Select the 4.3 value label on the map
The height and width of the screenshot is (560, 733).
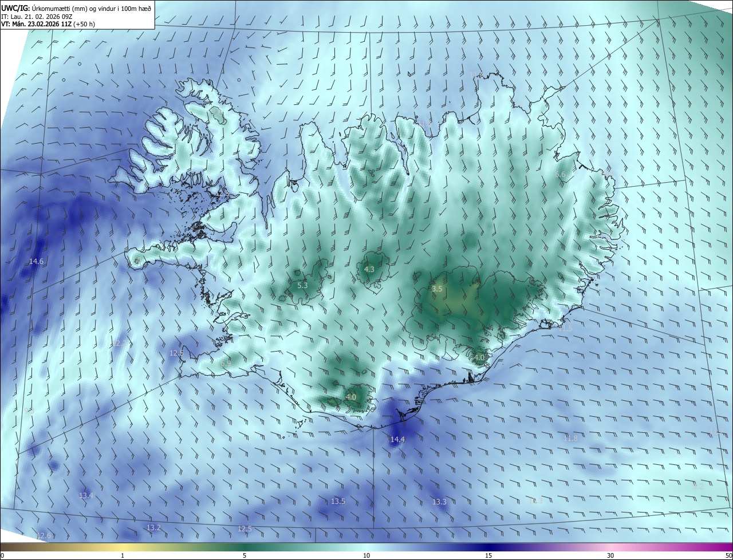coord(369,269)
